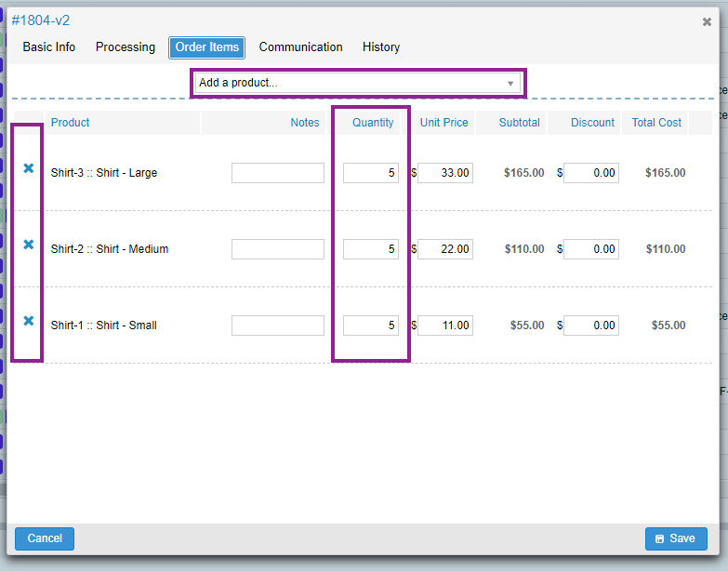The height and width of the screenshot is (571, 728).
Task: Remove the Shirt-3 Large item row
Action: pos(28,168)
